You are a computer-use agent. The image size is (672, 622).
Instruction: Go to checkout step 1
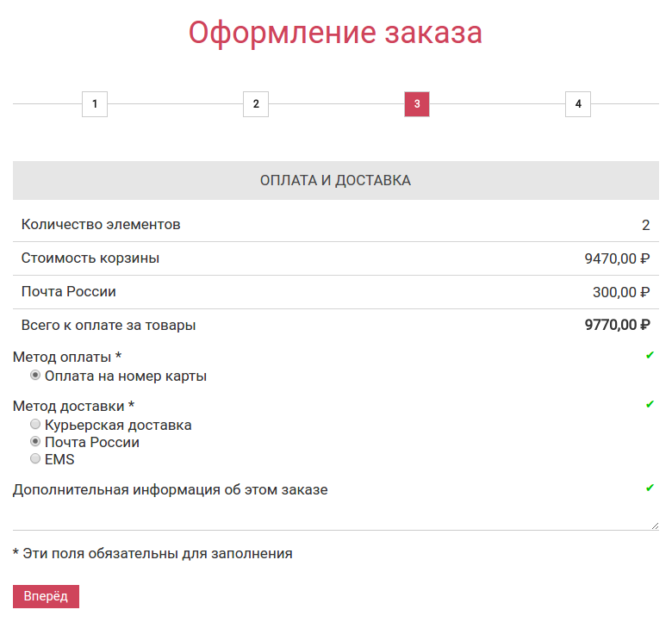pyautogui.click(x=95, y=104)
